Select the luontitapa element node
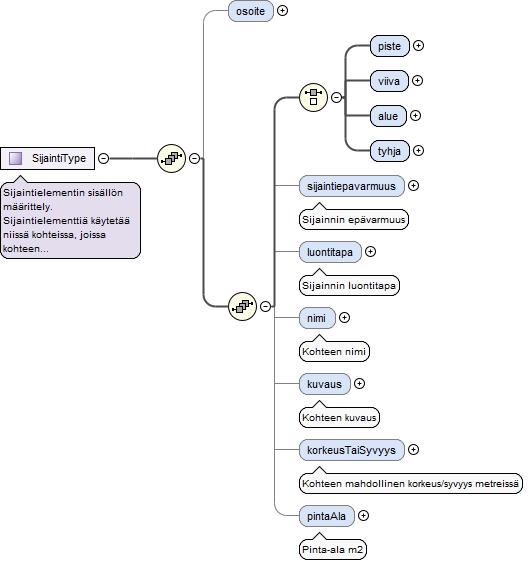The height and width of the screenshot is (563, 530). [x=330, y=252]
